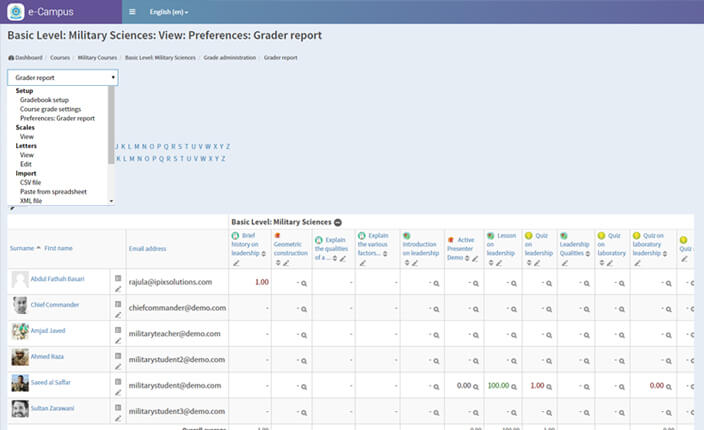Open the grades report icon for Saeed al Saffar

tap(118, 382)
